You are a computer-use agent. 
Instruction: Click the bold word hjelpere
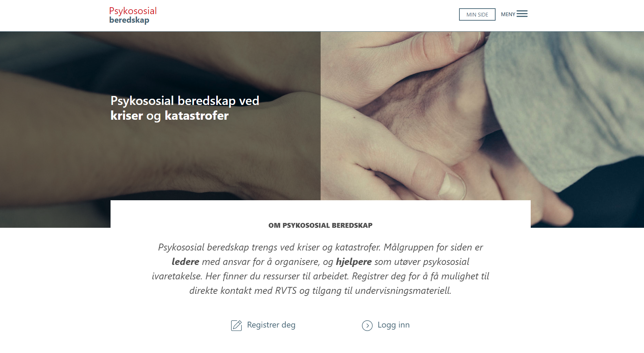[x=354, y=262]
